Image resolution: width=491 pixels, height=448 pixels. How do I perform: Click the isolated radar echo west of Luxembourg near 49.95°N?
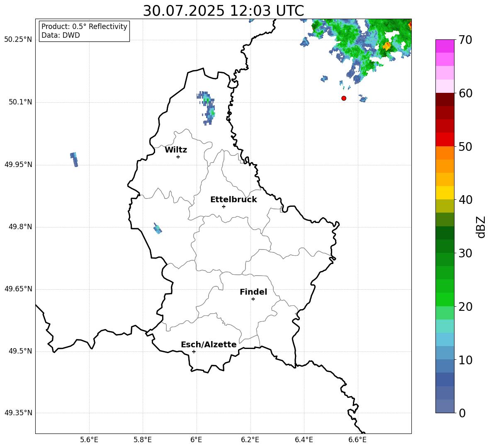74,159
